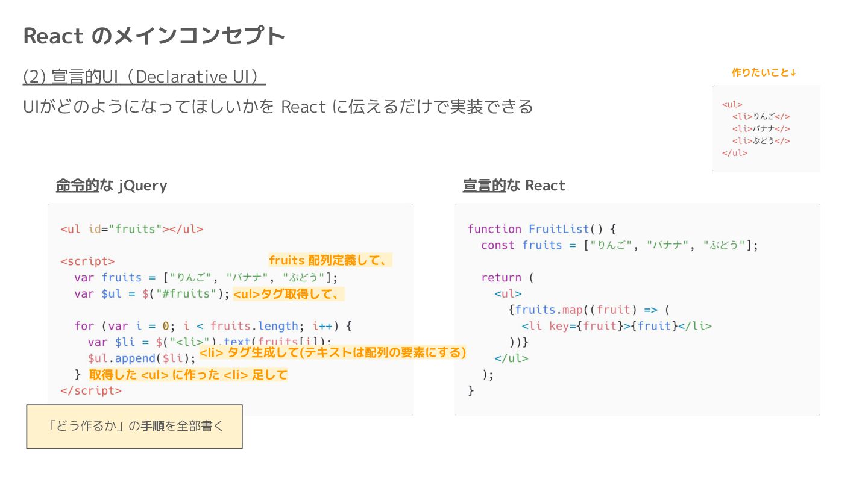
Task: Click the 'return (' line in React code
Action: (x=508, y=278)
